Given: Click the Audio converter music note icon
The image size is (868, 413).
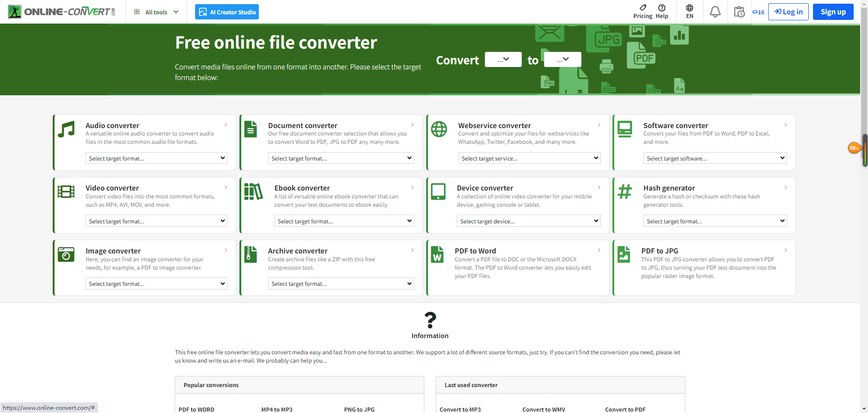Looking at the screenshot, I should point(67,129).
